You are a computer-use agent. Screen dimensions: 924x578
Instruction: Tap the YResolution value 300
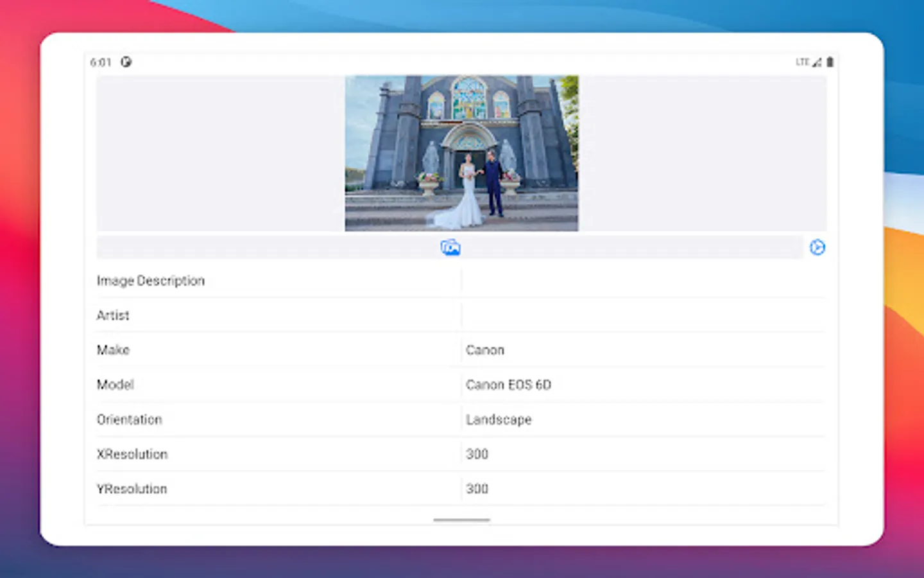(x=477, y=489)
